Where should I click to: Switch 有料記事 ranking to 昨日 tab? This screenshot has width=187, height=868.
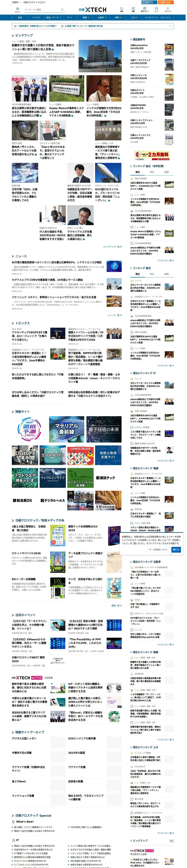point(152,172)
